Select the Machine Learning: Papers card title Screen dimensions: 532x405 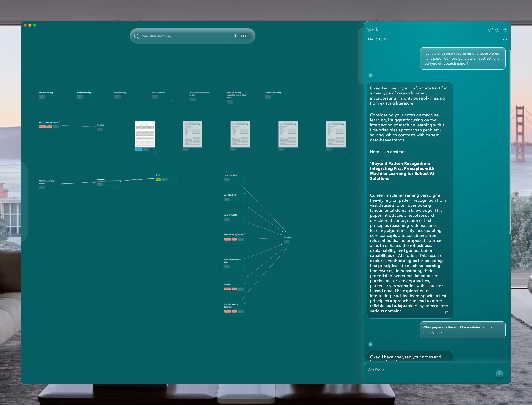[x=47, y=182]
